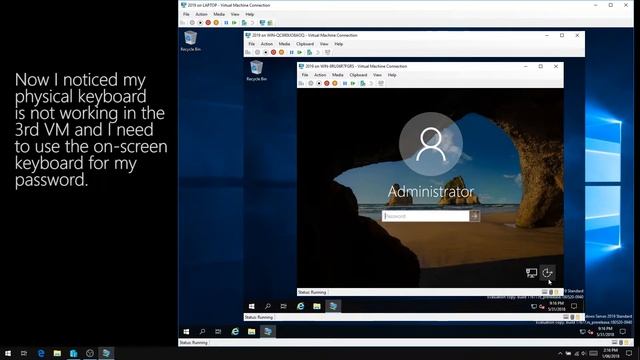Open File Explorer in LAPTOP VM taskbar
Viewport: 640px width, 360px height.
pyautogui.click(x=251, y=331)
